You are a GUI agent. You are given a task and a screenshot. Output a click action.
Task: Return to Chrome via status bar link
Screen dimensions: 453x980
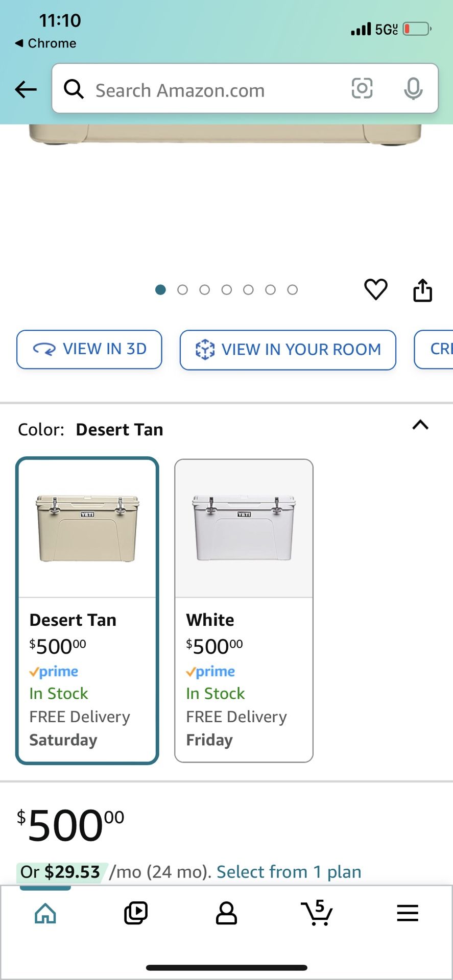(45, 43)
